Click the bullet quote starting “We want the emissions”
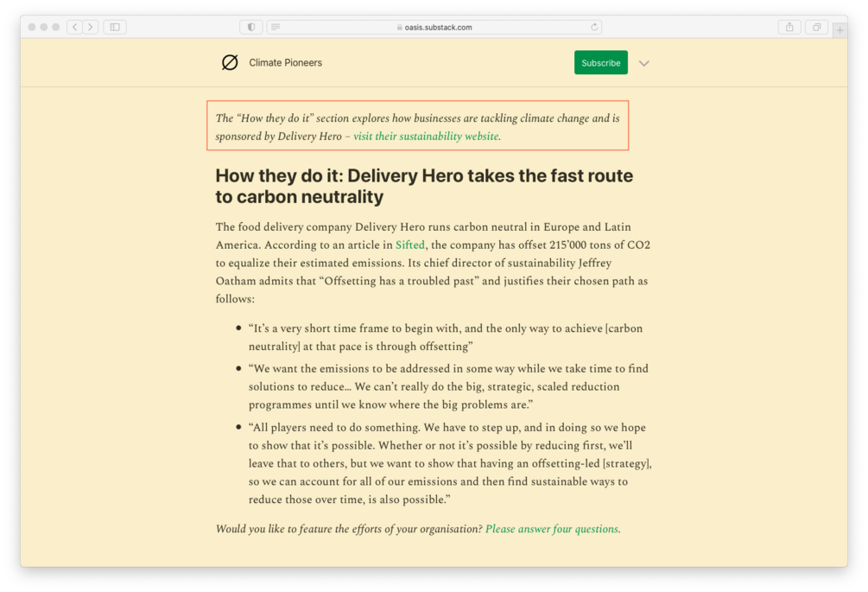This screenshot has width=868, height=592. tap(448, 386)
